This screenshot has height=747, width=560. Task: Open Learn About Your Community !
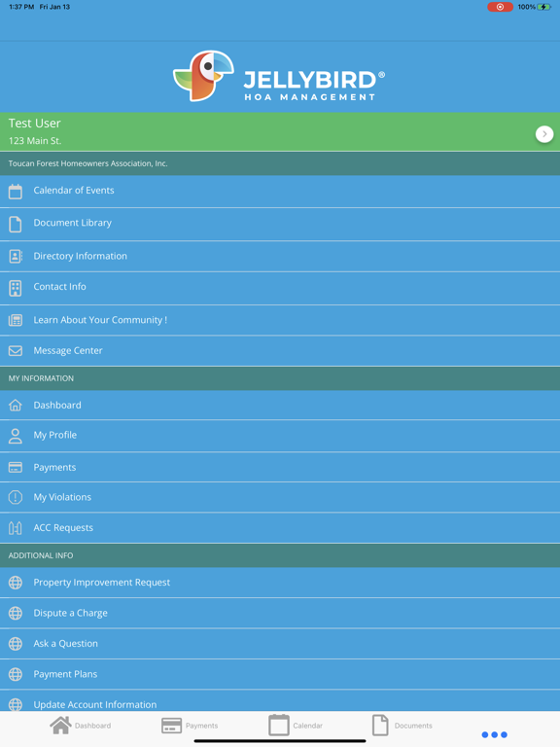click(280, 320)
